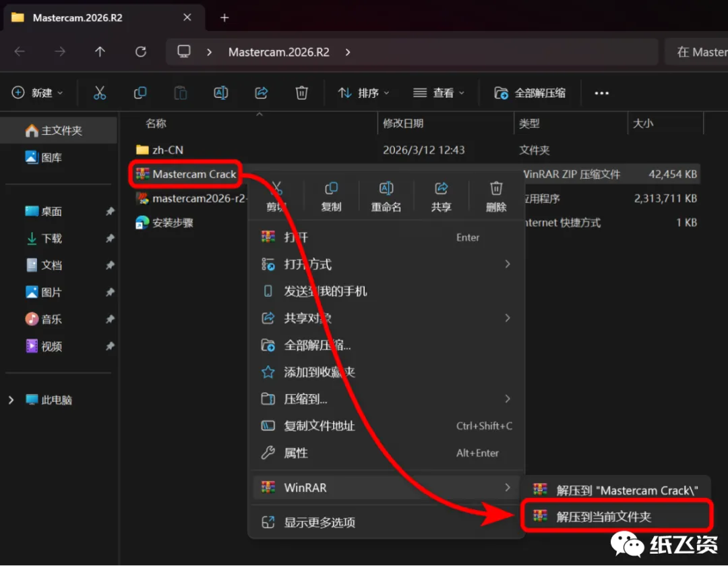Expand the 共享对象 submenu arrow
Viewport: 728px width, 566px height.
coord(508,318)
